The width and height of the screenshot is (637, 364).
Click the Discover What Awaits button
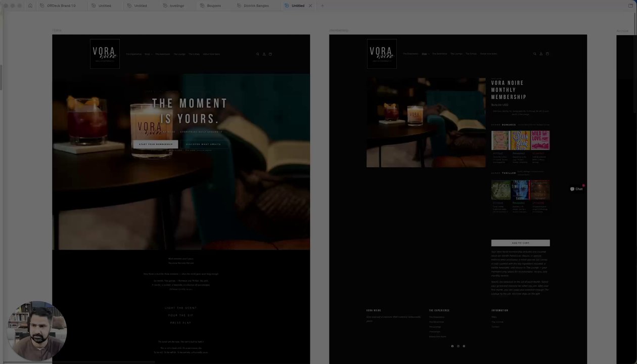coord(203,144)
